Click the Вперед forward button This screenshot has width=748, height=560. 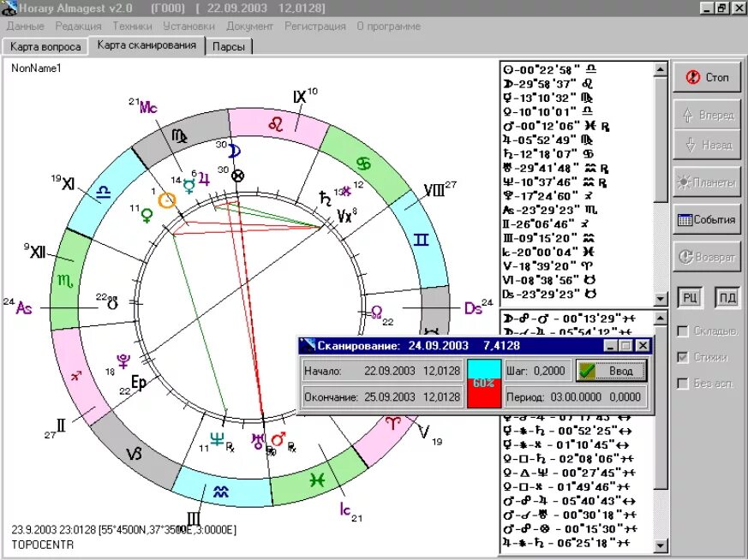(707, 115)
